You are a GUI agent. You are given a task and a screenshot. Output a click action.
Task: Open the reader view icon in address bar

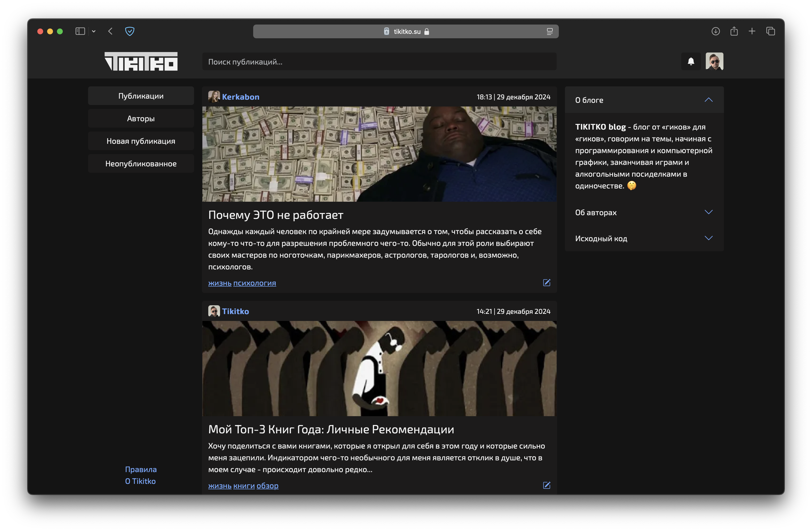click(x=549, y=31)
